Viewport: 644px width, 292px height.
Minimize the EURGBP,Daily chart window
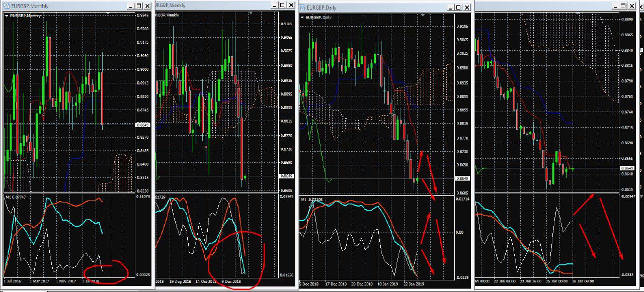click(x=450, y=8)
